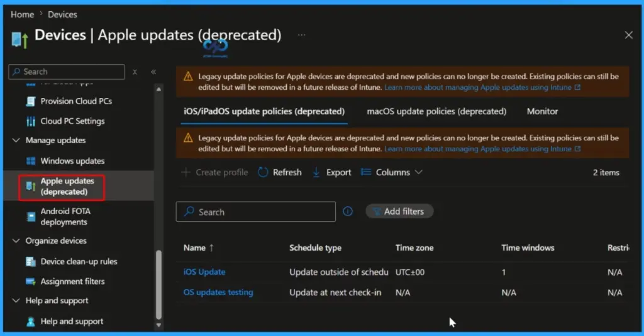The width and height of the screenshot is (644, 336).
Task: Click the Assignment filters icon
Action: click(x=31, y=281)
